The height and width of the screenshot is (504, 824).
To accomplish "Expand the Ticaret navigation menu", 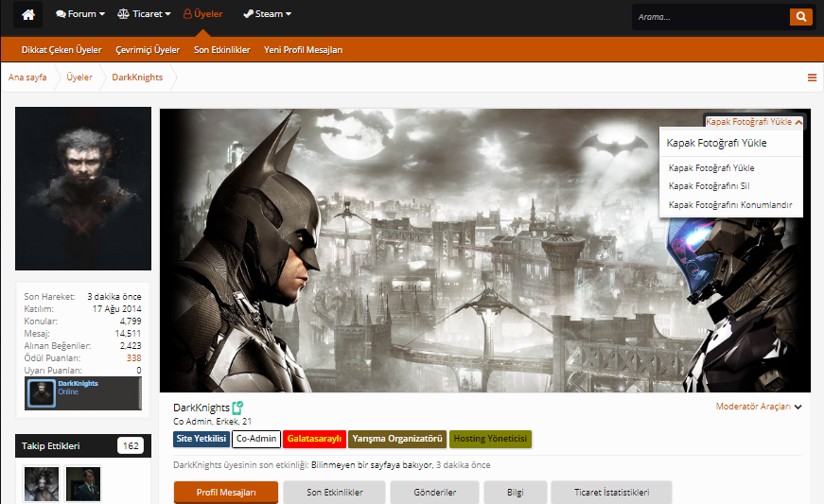I will (144, 14).
